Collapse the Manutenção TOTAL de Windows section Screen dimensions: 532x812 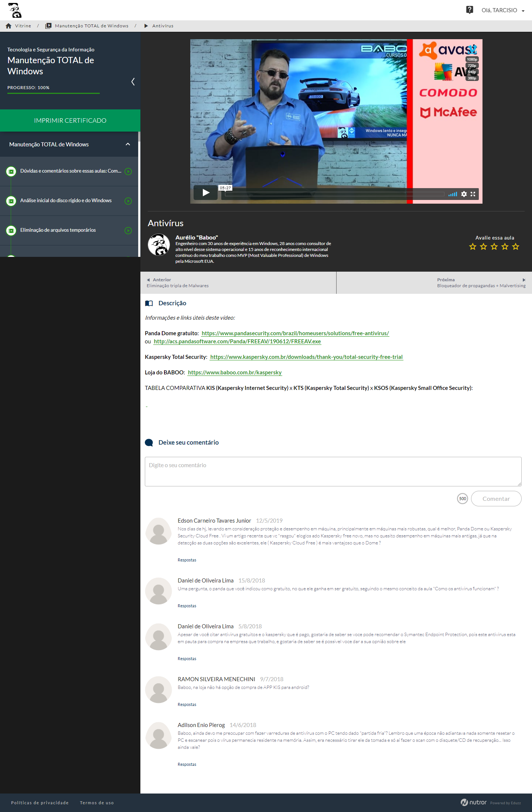click(x=128, y=145)
